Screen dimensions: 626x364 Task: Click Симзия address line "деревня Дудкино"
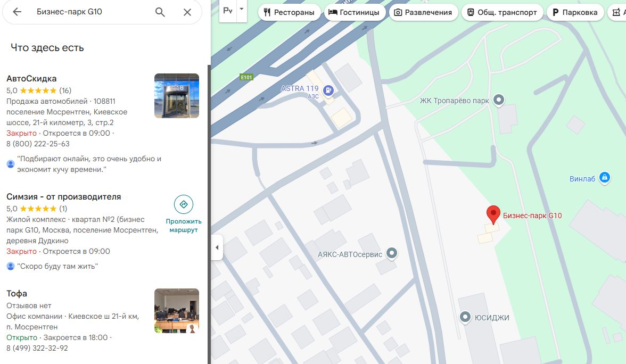point(37,241)
